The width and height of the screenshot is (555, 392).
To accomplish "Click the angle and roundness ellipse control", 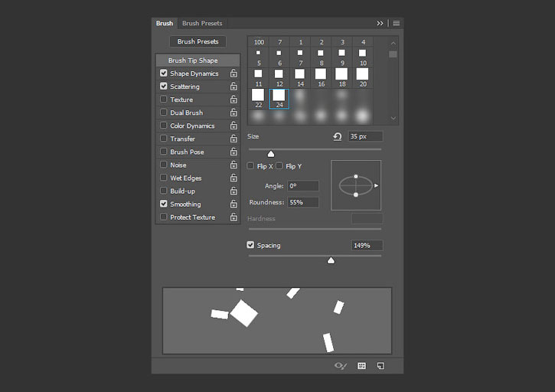I will (356, 185).
